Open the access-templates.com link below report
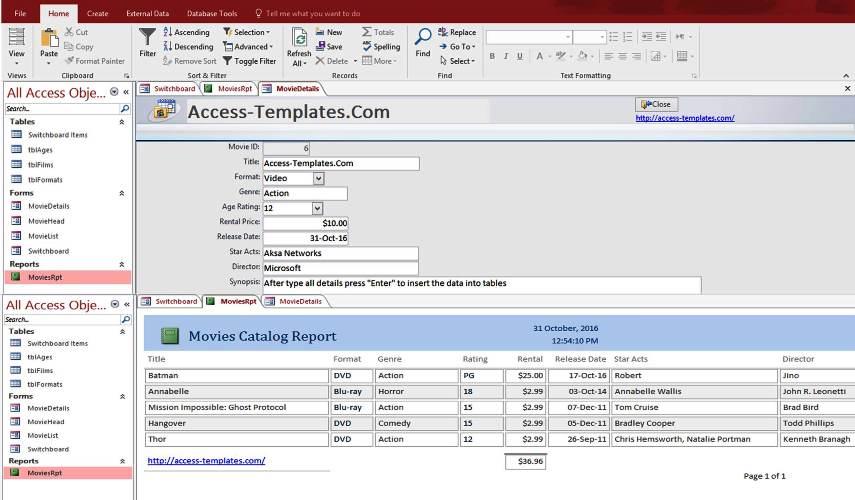855x500 pixels. (206, 461)
